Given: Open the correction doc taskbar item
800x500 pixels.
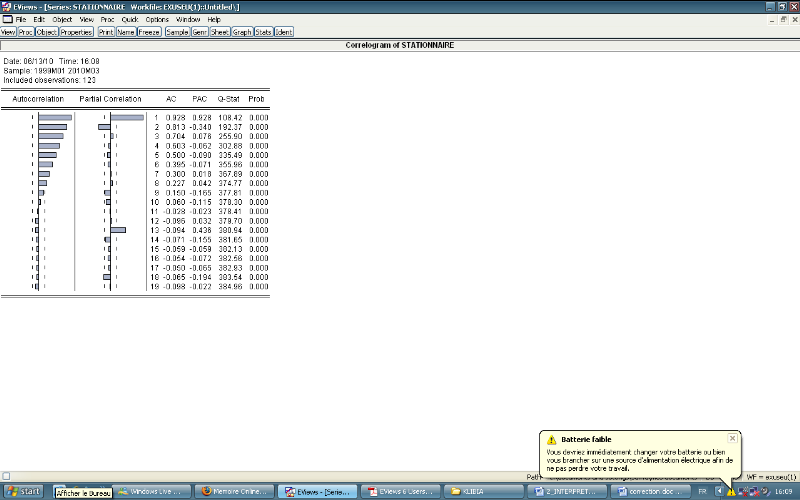Looking at the screenshot, I should [650, 492].
